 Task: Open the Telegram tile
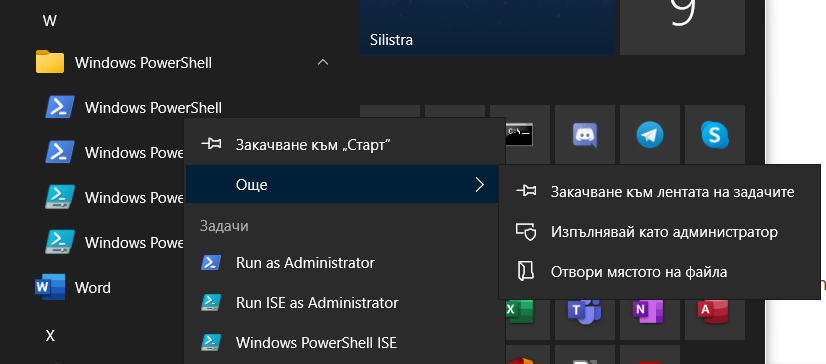pyautogui.click(x=650, y=135)
